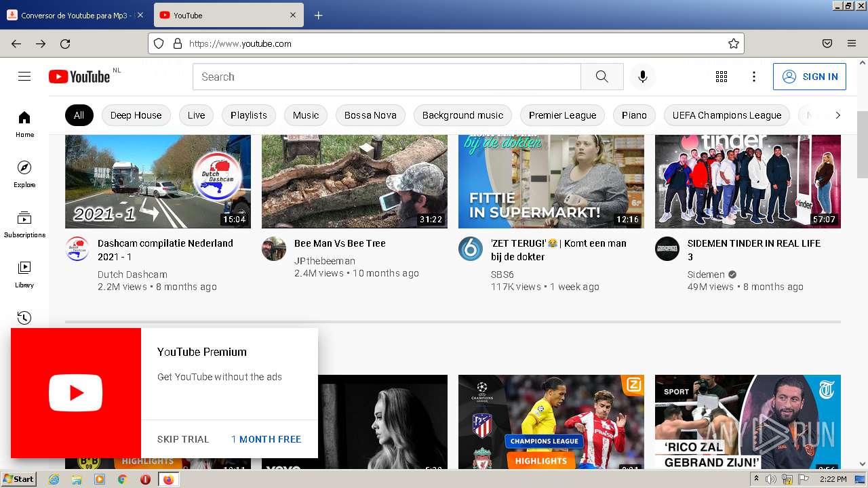Screen dimensions: 868x488
Task: Go forward with browser forward arrow
Action: [x=41, y=43]
